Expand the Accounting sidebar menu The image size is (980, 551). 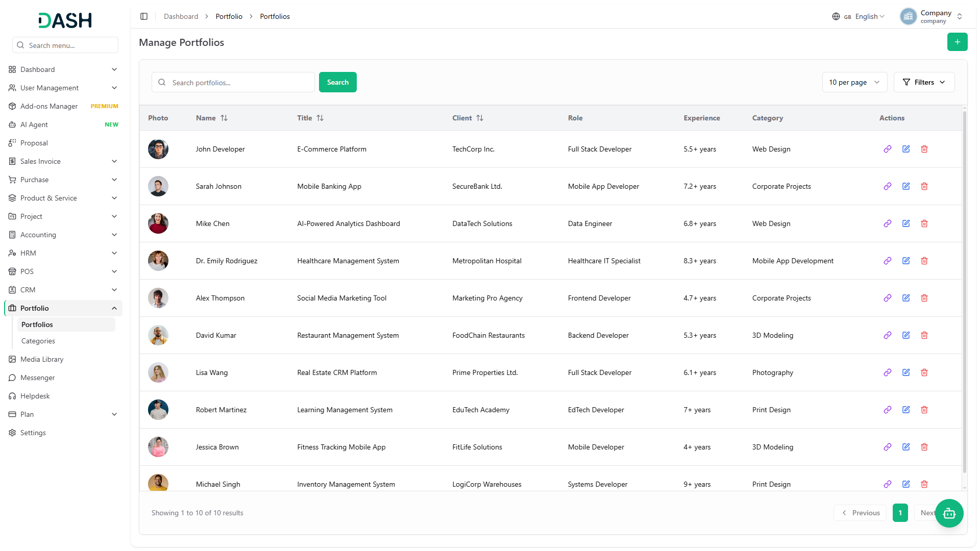tap(63, 235)
